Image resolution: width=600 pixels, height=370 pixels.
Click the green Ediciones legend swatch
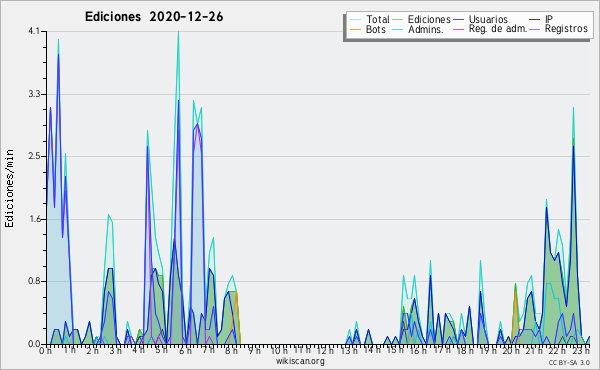398,20
